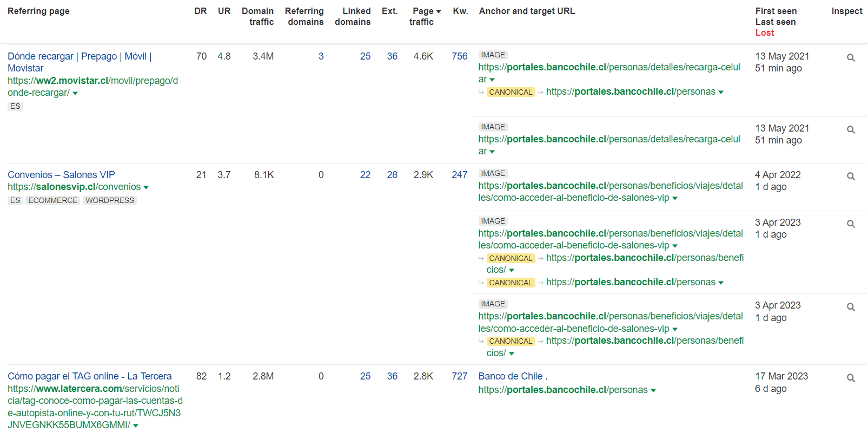The image size is (868, 432).
Task: Sort by Linked domains column
Action: pos(353,16)
